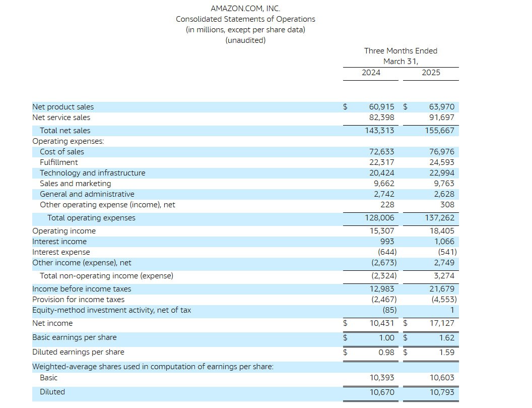Viewport: 532px width, 408px height.
Task: Click the 'Operating income' row label
Action: pyautogui.click(x=64, y=231)
